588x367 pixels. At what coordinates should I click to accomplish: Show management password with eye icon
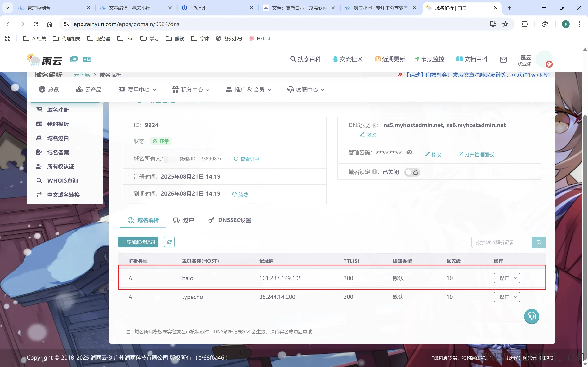click(409, 152)
